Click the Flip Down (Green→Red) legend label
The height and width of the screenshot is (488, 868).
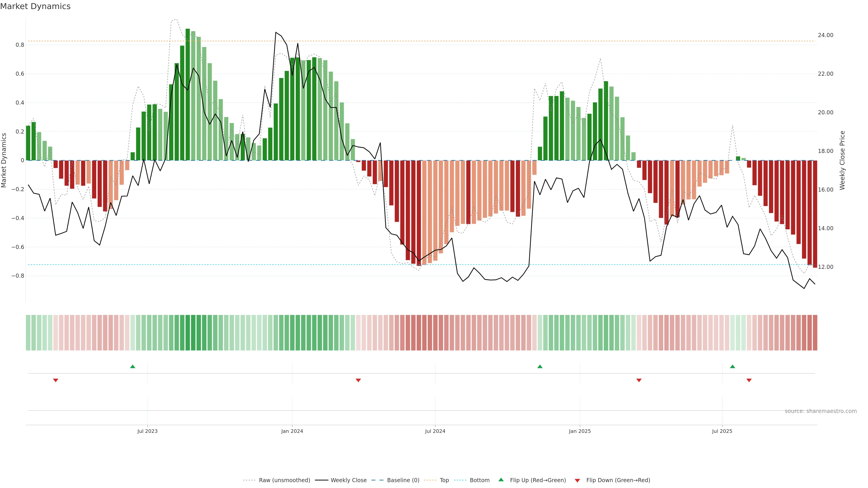618,480
